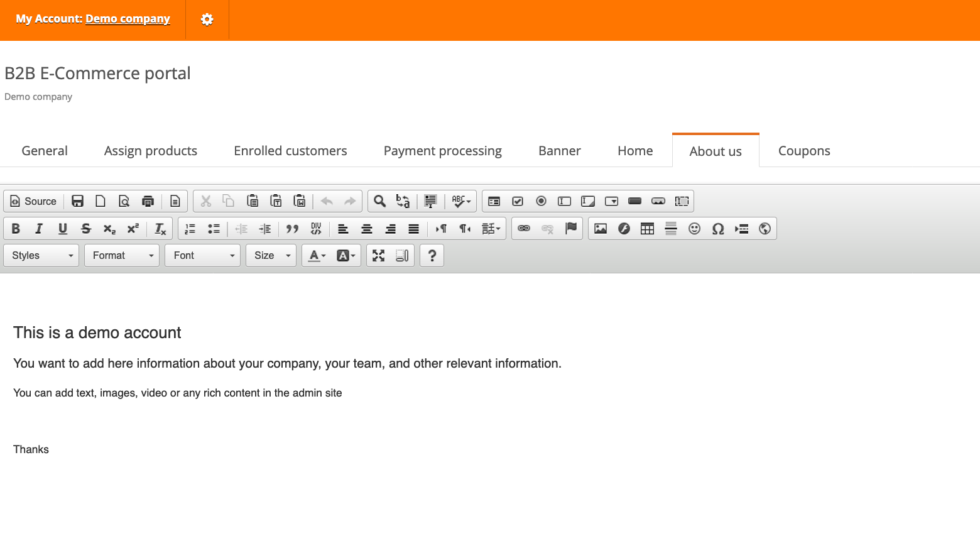Open settings with the gear button
This screenshot has width=980, height=548.
pyautogui.click(x=207, y=19)
